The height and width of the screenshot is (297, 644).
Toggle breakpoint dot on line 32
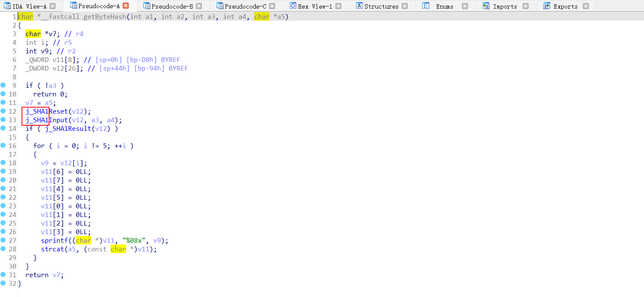coord(3,283)
